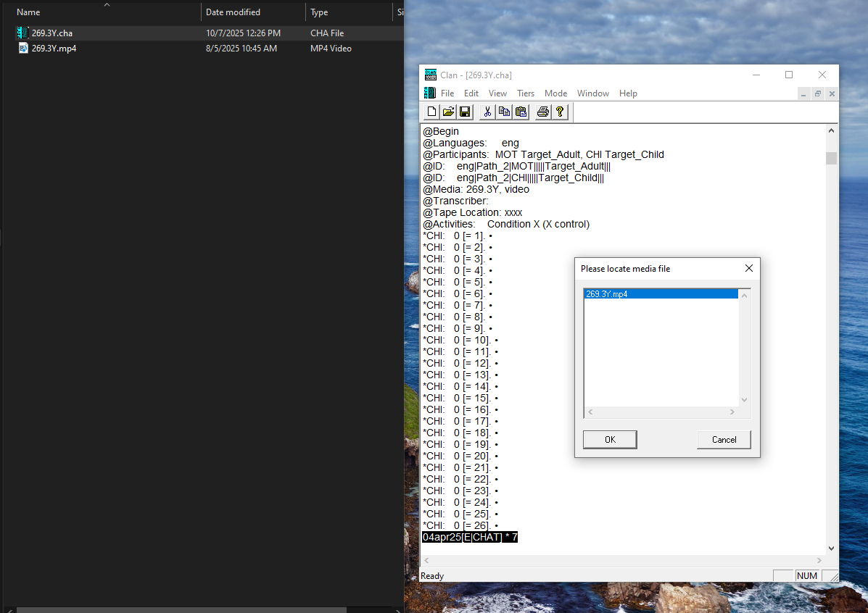
Task: Click the Help question mark icon
Action: coord(560,112)
